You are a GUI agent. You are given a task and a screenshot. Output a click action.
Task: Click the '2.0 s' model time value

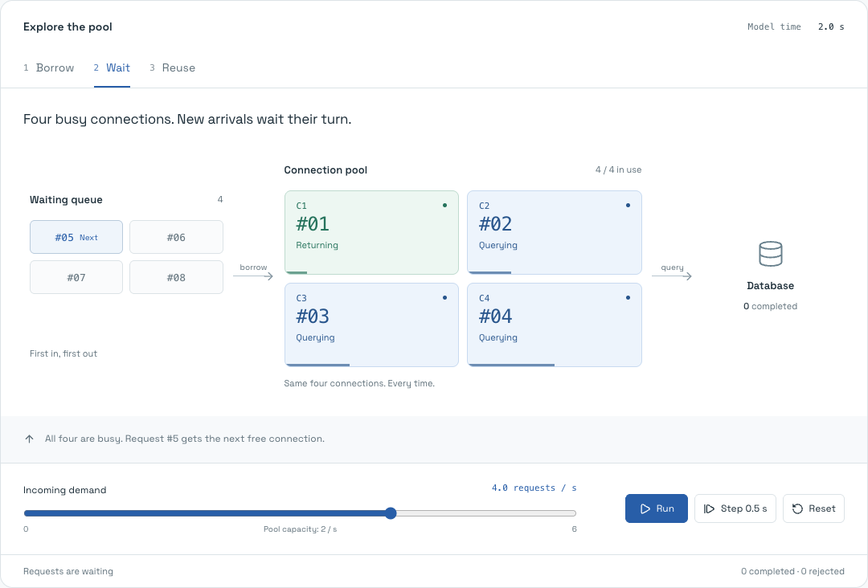(831, 27)
